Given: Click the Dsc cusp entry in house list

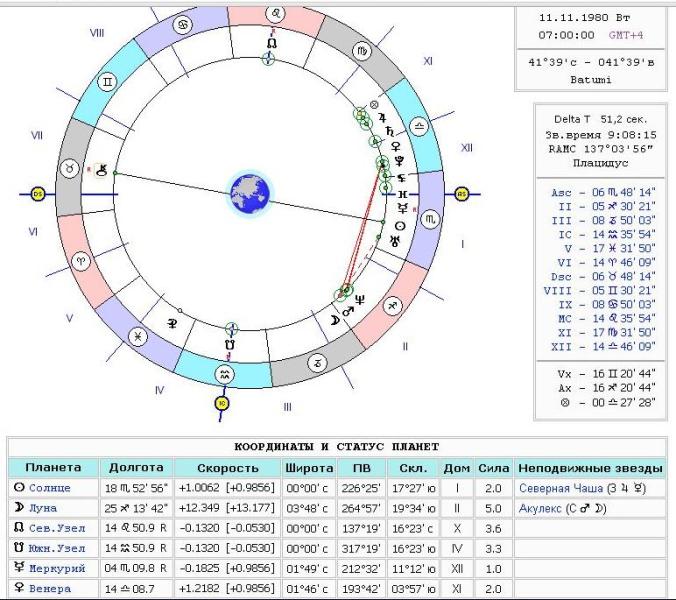Looking at the screenshot, I should tap(603, 276).
